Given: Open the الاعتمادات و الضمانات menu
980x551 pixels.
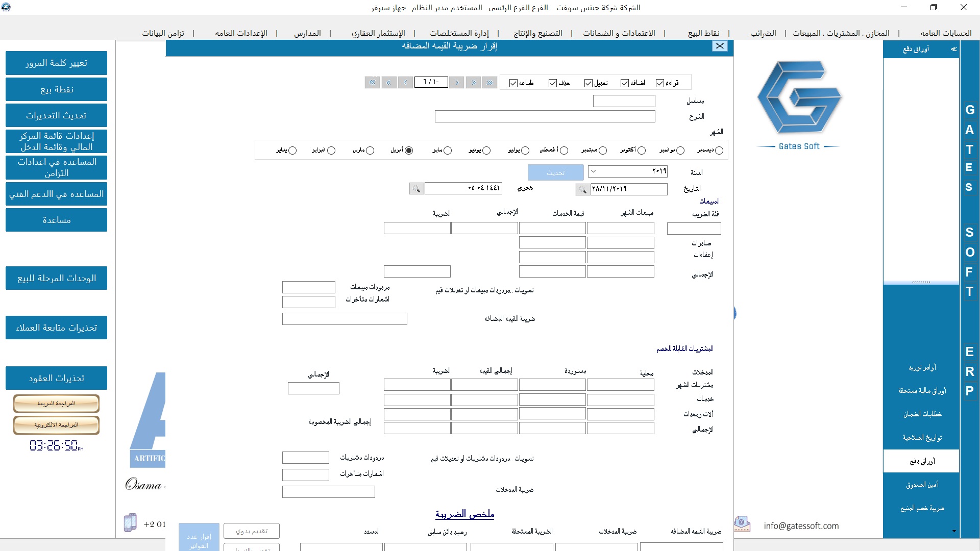Looking at the screenshot, I should tap(619, 33).
